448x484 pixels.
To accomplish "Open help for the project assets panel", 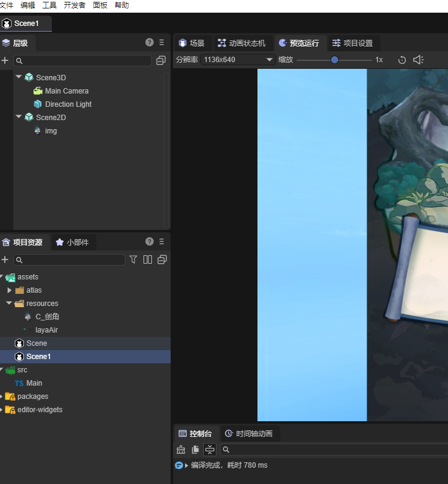I will (x=150, y=242).
